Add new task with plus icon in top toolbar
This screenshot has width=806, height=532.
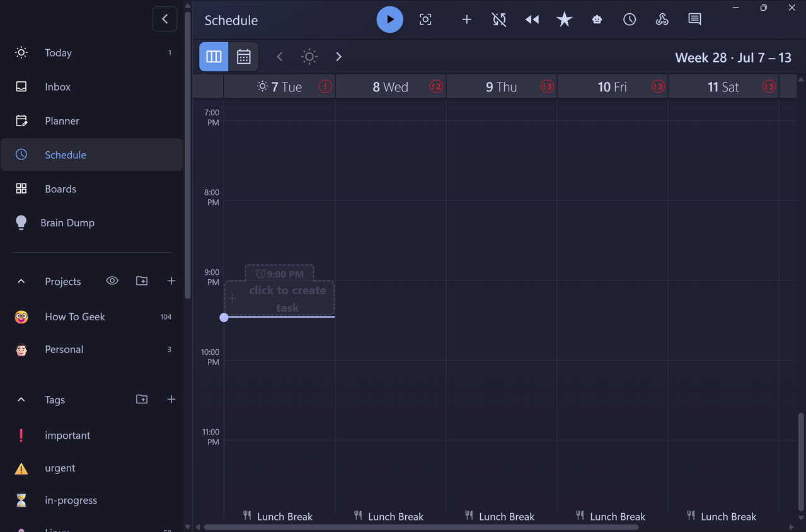point(467,20)
